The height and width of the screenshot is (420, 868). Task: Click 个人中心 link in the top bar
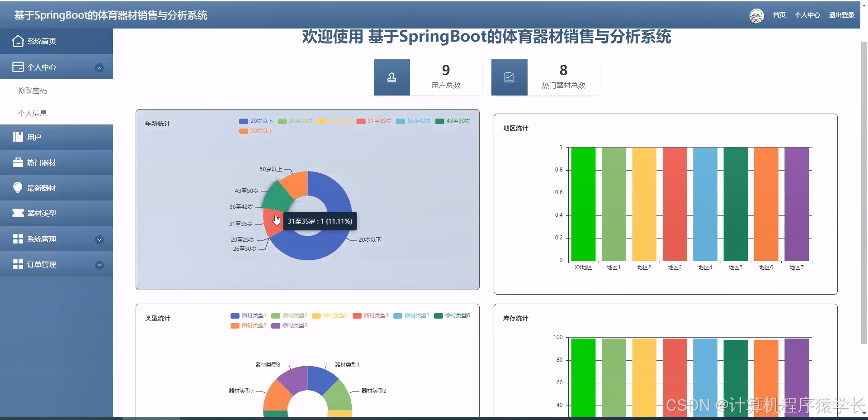(807, 15)
